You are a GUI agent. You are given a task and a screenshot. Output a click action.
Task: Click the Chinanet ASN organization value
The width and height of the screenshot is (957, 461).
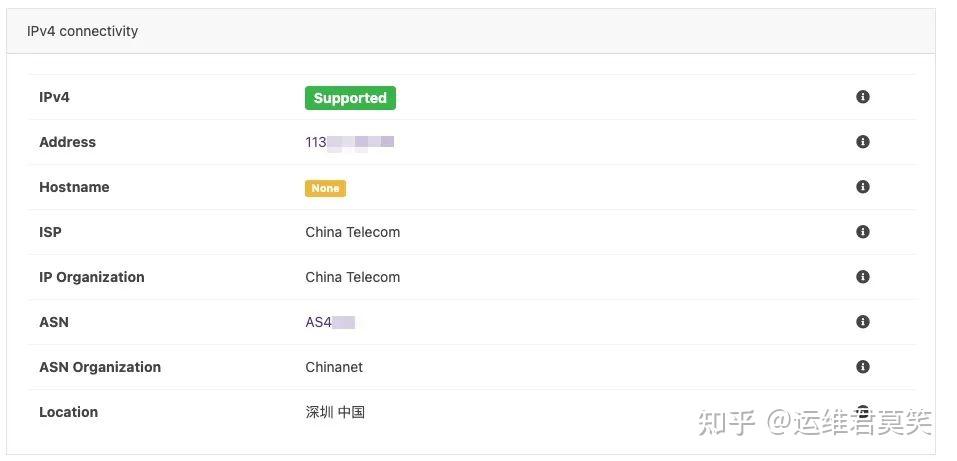[334, 367]
